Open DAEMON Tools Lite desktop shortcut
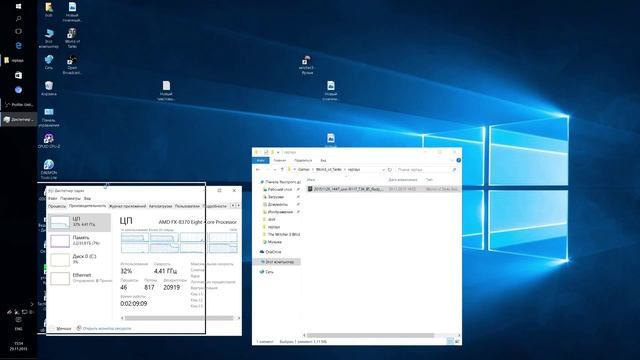The image size is (640, 360). [x=49, y=169]
